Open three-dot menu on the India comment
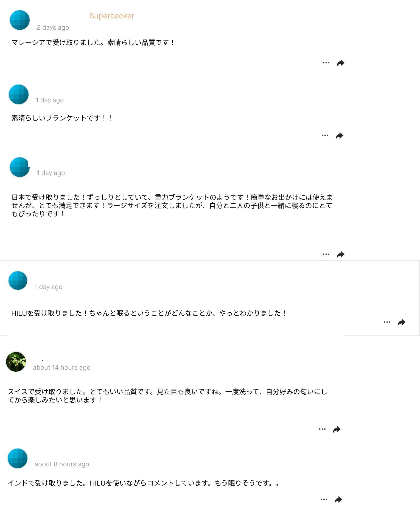 [324, 500]
